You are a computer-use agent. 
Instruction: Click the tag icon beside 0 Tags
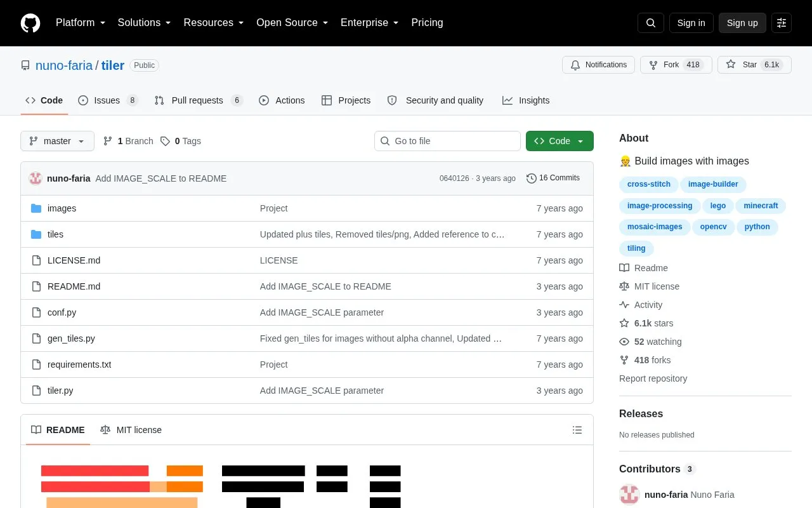165,141
